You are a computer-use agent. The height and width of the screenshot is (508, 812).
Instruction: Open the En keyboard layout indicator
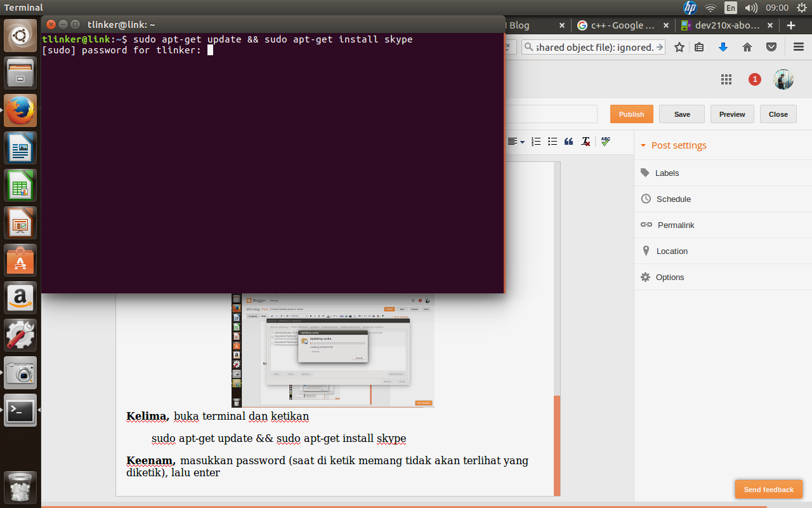click(x=731, y=8)
